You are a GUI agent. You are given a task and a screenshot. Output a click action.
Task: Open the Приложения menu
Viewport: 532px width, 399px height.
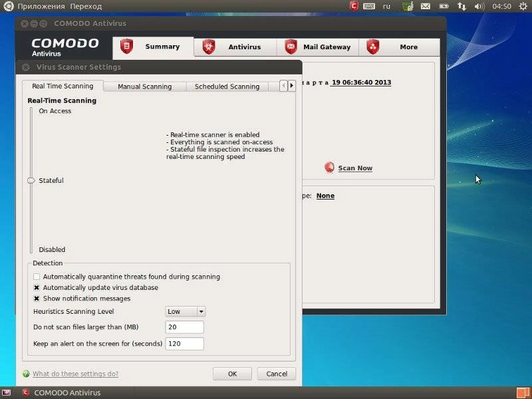(41, 6)
